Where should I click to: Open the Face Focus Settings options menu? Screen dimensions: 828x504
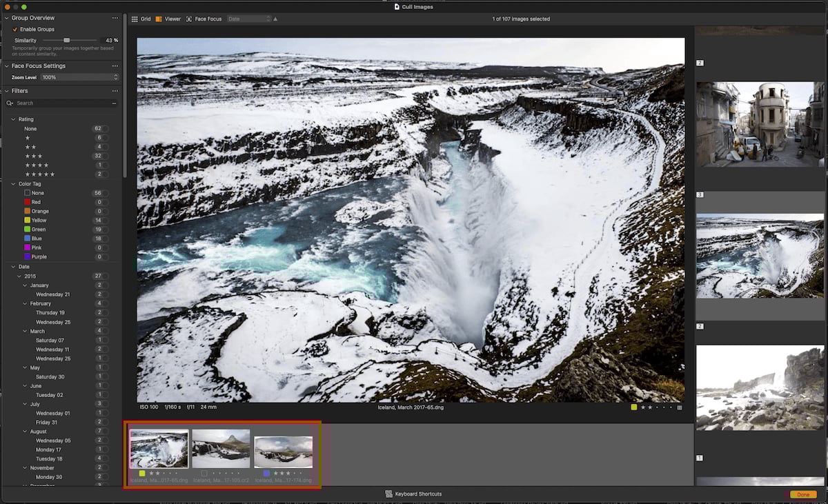(x=115, y=65)
